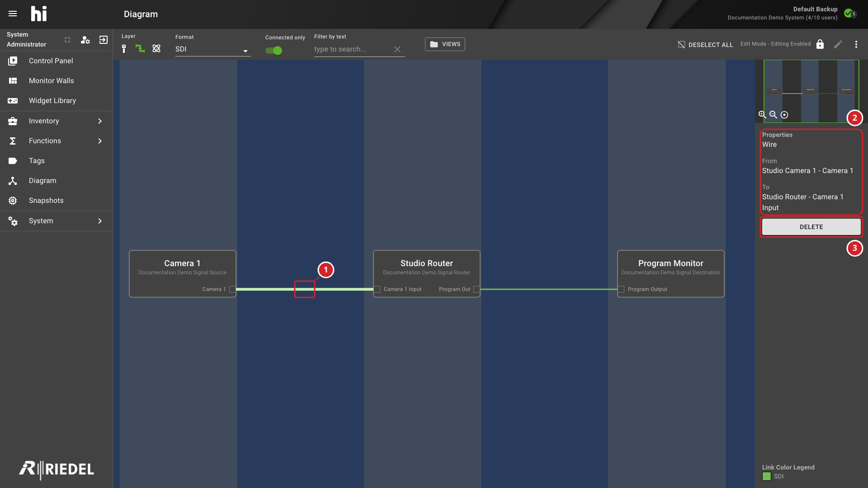Image resolution: width=868 pixels, height=488 pixels.
Task: Open Tags page
Action: coord(57,161)
